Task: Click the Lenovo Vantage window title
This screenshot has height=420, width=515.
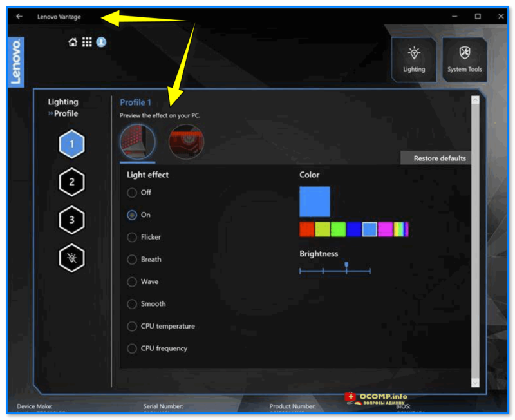Action: click(59, 17)
